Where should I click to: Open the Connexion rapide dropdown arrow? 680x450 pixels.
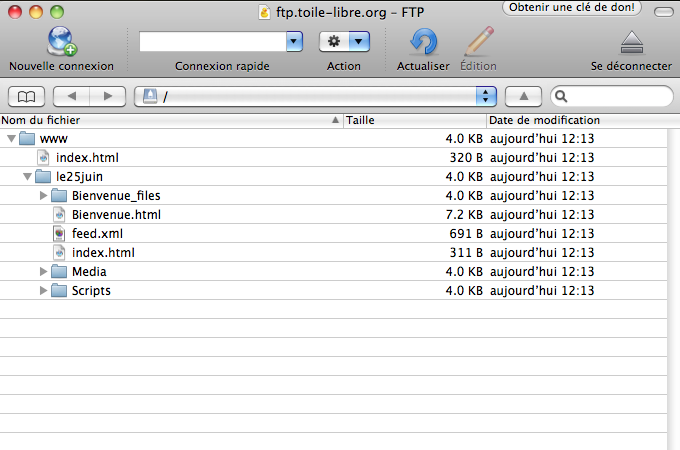[294, 42]
